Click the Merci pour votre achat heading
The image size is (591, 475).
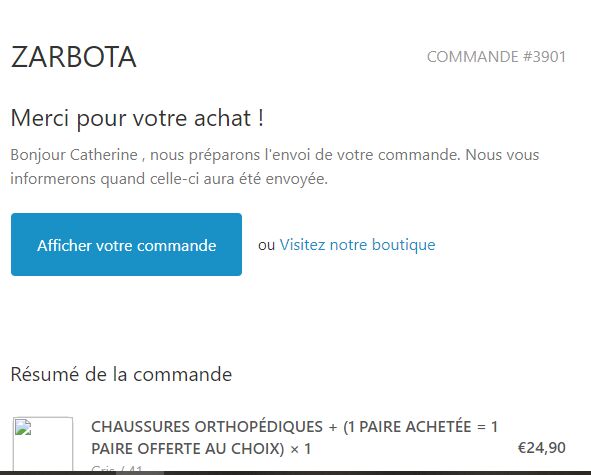137,118
